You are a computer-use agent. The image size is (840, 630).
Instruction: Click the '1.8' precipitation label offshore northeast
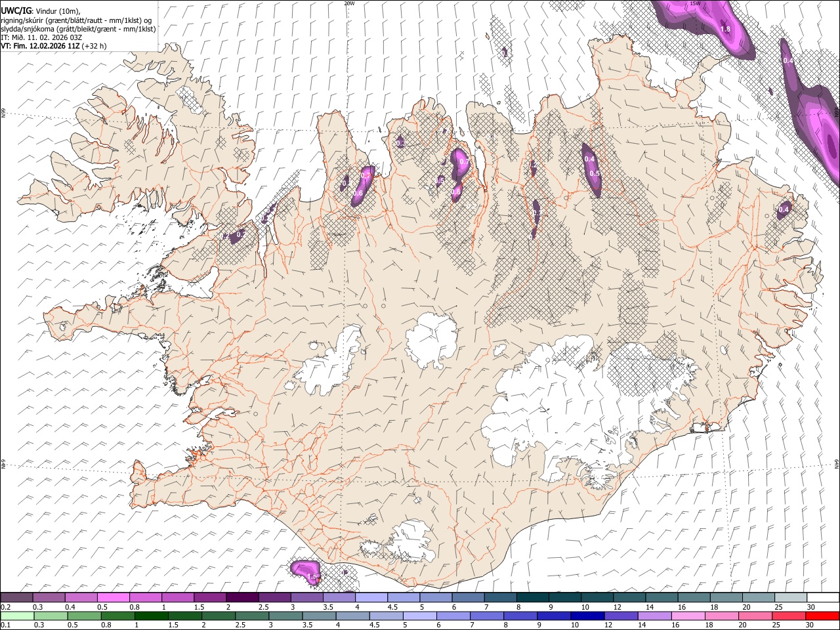(725, 29)
